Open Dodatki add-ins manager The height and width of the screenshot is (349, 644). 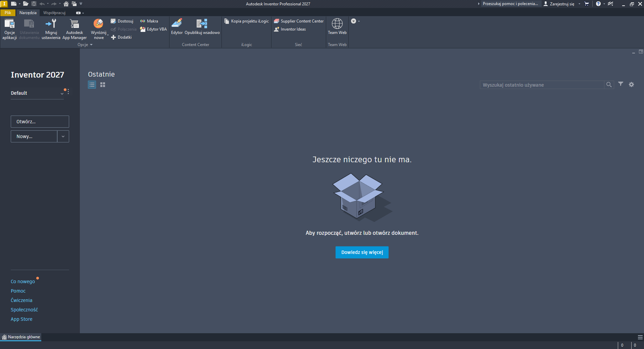click(x=121, y=37)
